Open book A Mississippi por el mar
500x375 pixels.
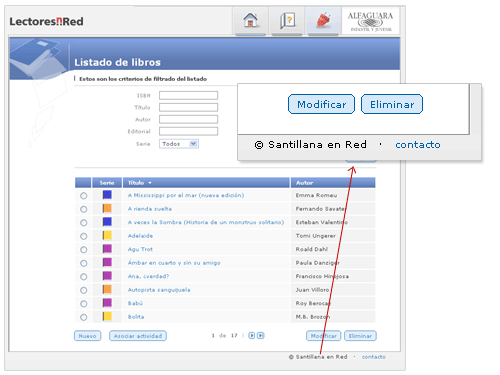tap(186, 195)
